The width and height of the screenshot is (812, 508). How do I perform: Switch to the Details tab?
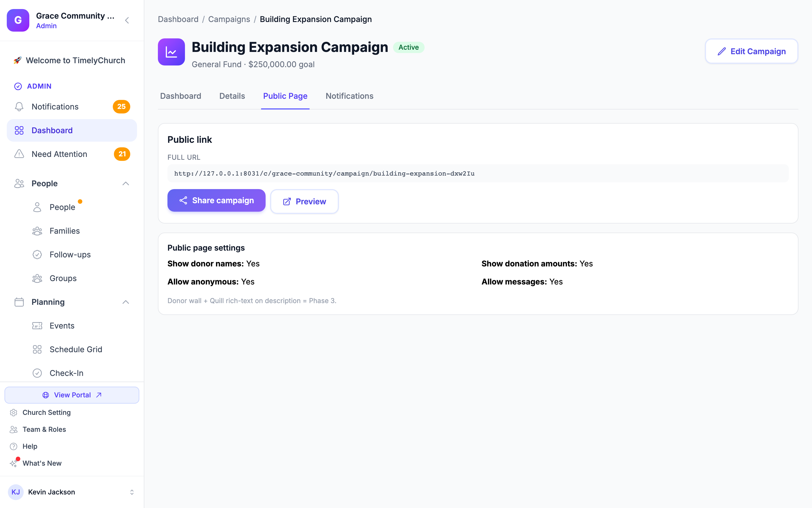[x=232, y=96]
